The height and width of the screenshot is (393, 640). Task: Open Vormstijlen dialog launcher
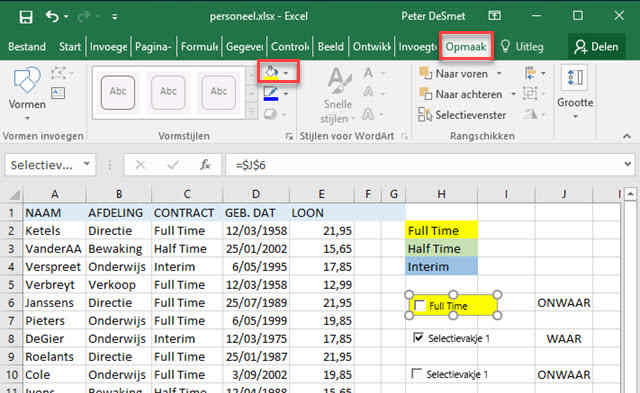289,136
